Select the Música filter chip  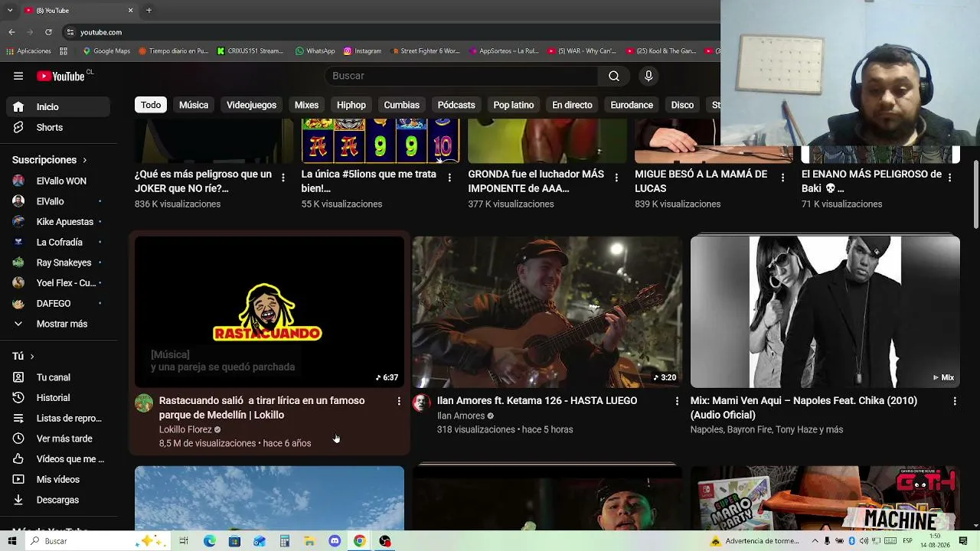pyautogui.click(x=194, y=105)
